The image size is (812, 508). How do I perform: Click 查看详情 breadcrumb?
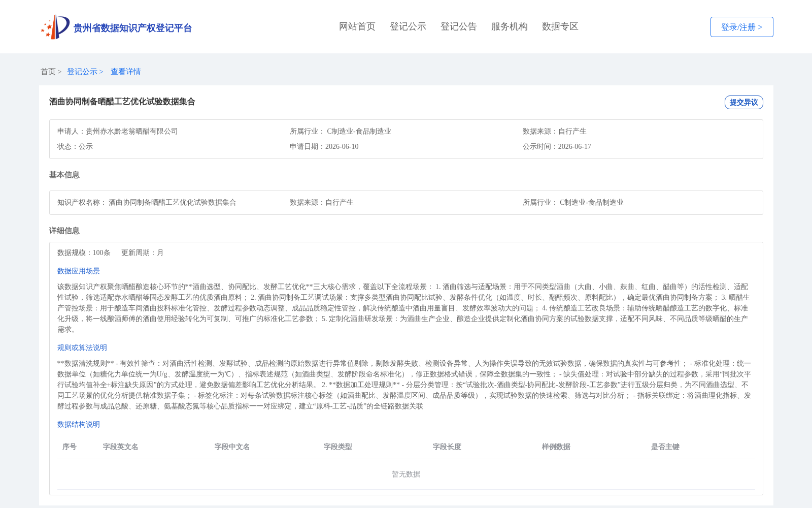coord(126,72)
